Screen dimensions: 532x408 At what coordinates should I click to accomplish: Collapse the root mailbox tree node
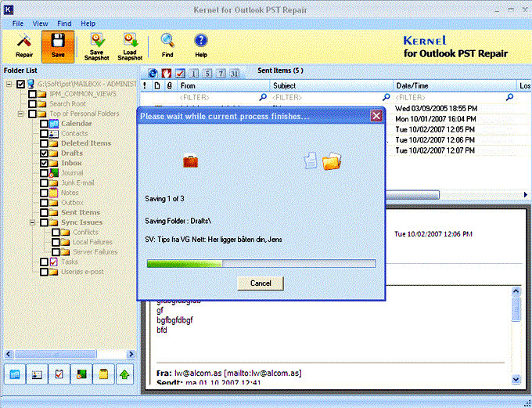coord(9,84)
